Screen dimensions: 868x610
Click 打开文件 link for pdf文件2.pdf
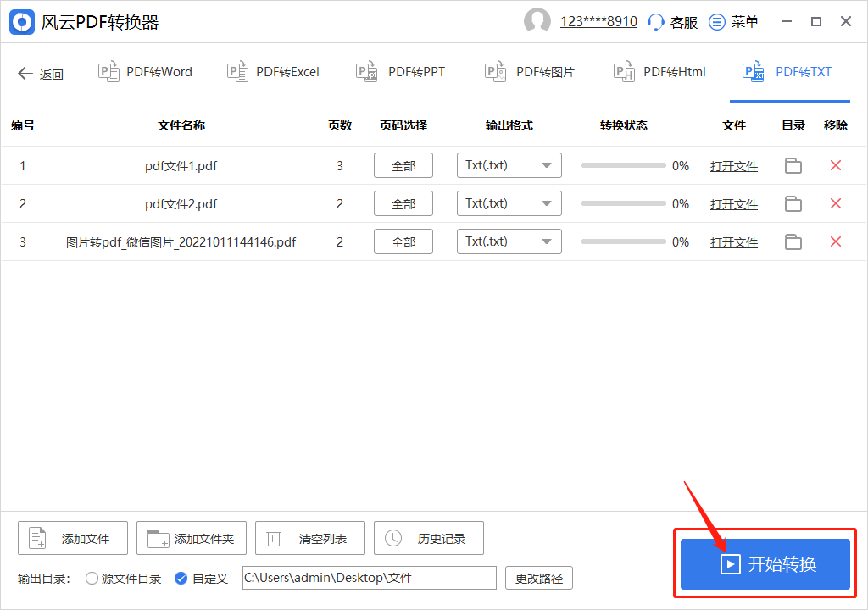tap(734, 204)
